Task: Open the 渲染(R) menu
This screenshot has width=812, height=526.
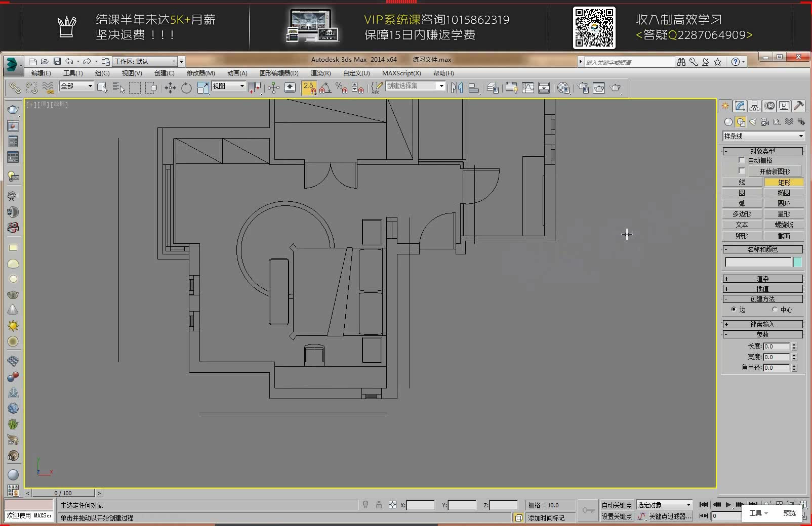Action: click(x=320, y=73)
